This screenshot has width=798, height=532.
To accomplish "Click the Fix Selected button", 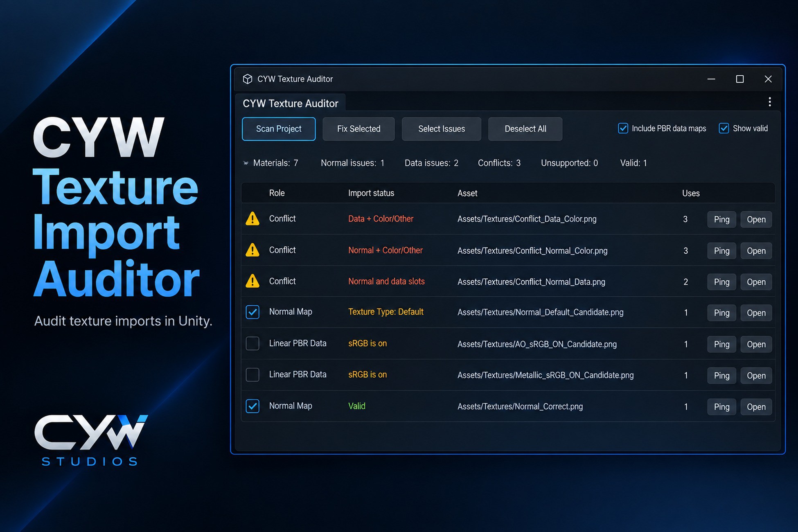I will (x=358, y=129).
